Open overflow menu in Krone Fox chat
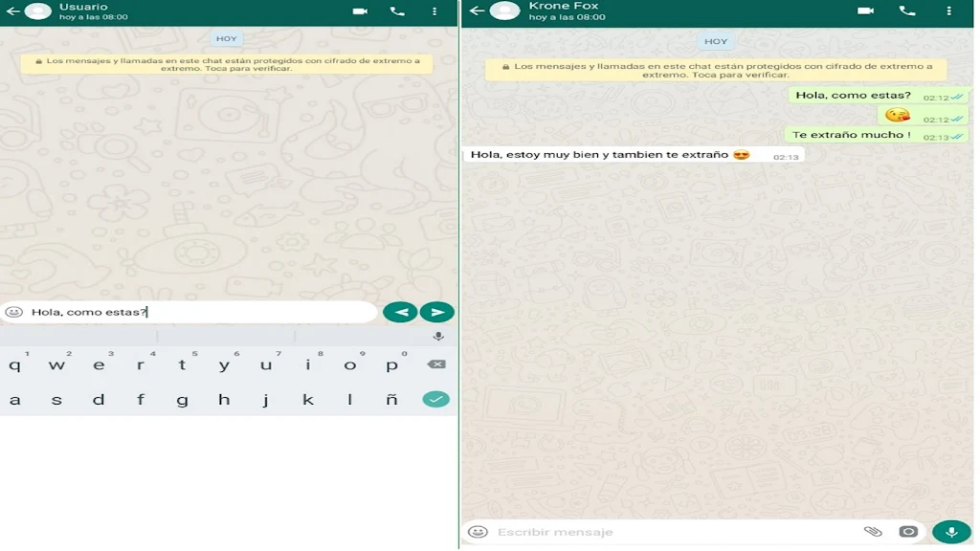The height and width of the screenshot is (551, 980). pyautogui.click(x=949, y=11)
